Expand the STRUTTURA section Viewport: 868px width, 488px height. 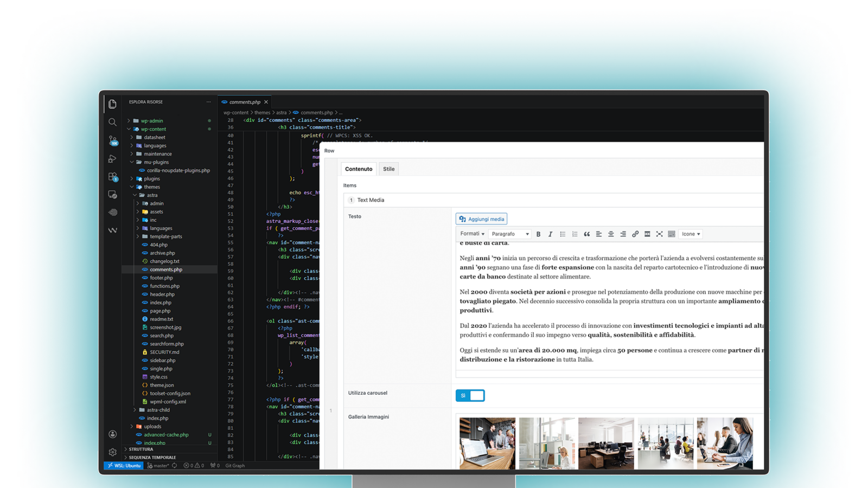click(141, 449)
